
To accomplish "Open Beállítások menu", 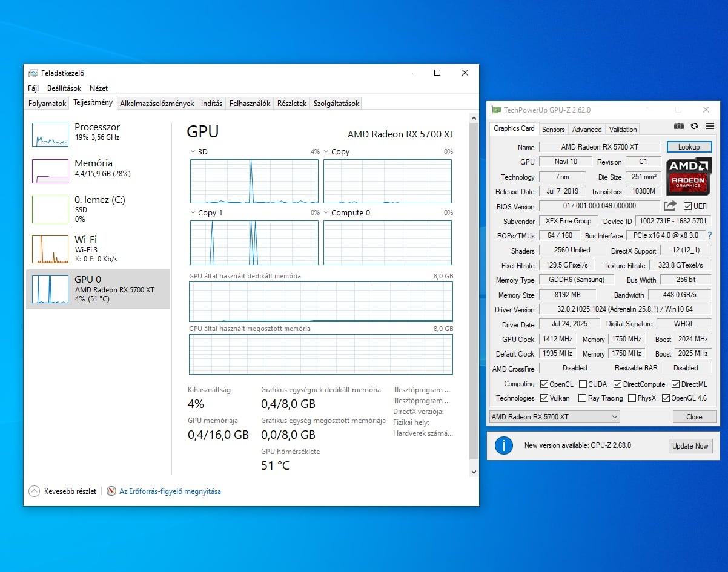I will (64, 88).
